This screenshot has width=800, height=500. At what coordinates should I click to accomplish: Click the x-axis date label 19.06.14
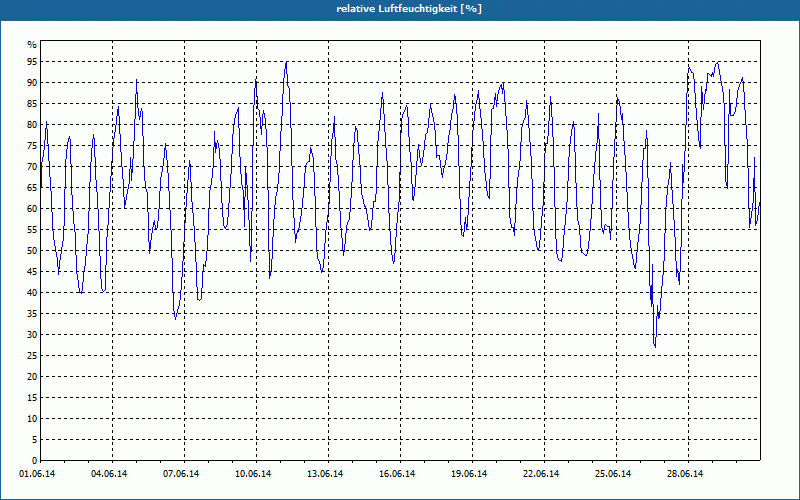(469, 474)
